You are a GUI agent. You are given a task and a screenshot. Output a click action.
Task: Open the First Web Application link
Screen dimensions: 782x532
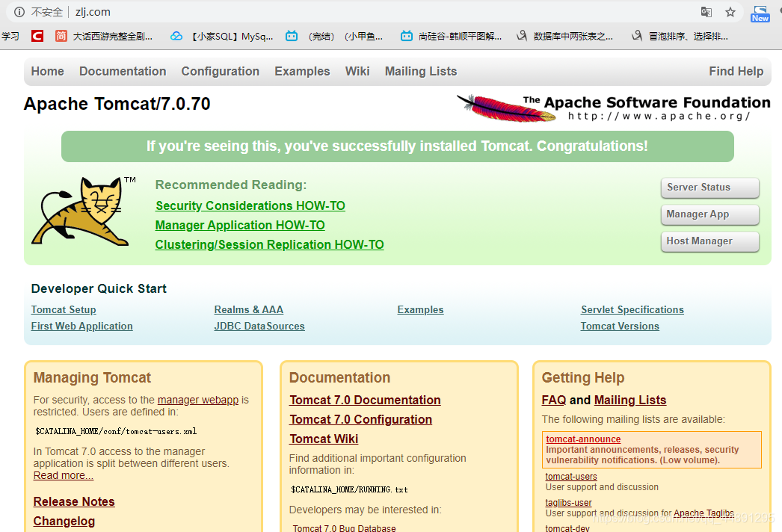[x=81, y=326]
